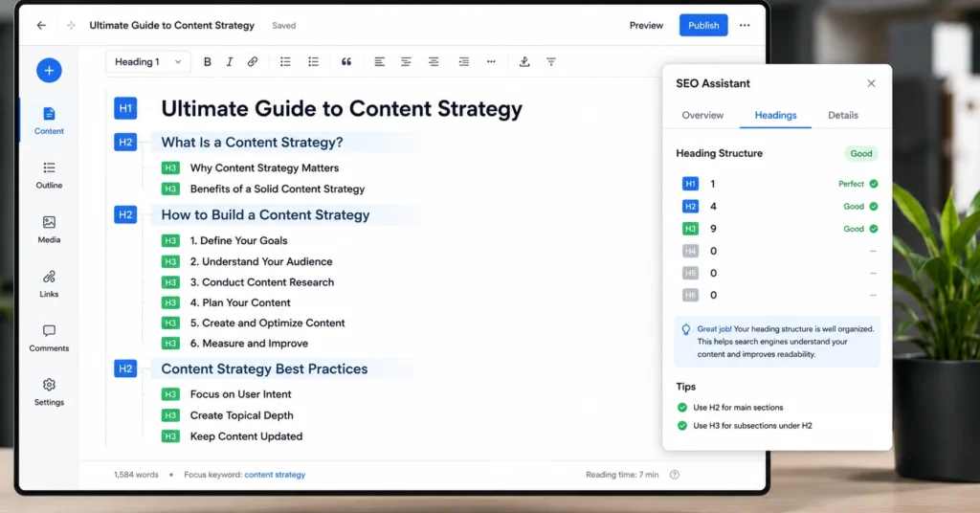Open the Comments sidebar section
Image resolution: width=980 pixels, height=513 pixels.
(49, 338)
